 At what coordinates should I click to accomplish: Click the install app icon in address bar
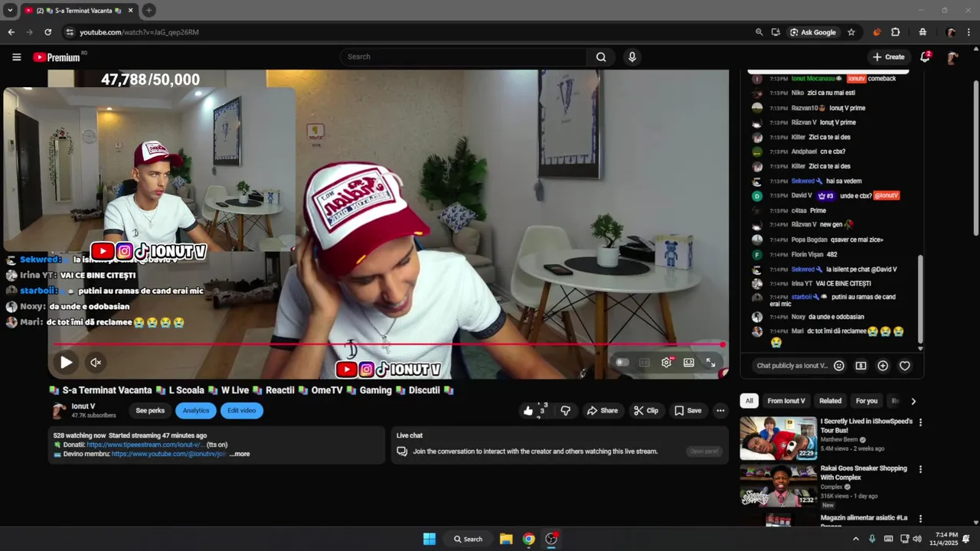click(x=776, y=32)
